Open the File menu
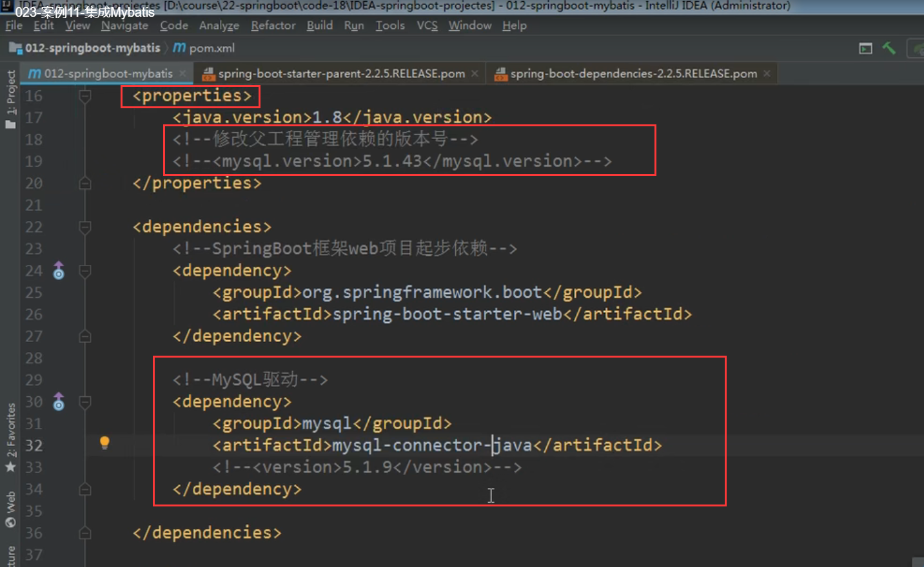This screenshot has height=567, width=924. point(14,25)
